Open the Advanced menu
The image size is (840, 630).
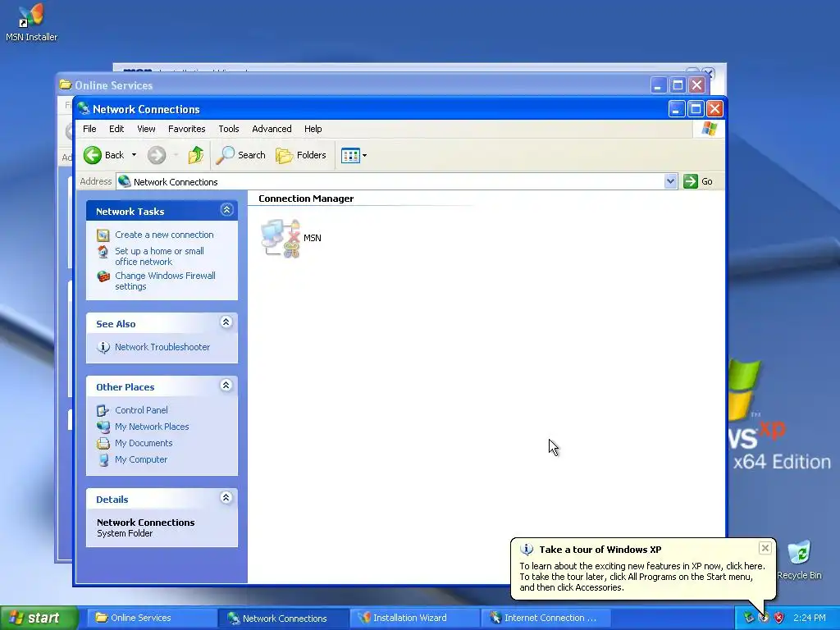(272, 129)
